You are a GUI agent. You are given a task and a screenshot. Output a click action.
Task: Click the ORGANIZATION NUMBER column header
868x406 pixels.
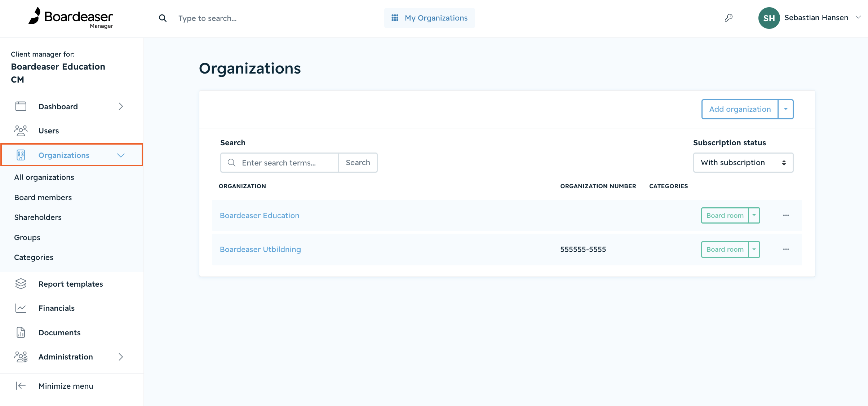(598, 186)
